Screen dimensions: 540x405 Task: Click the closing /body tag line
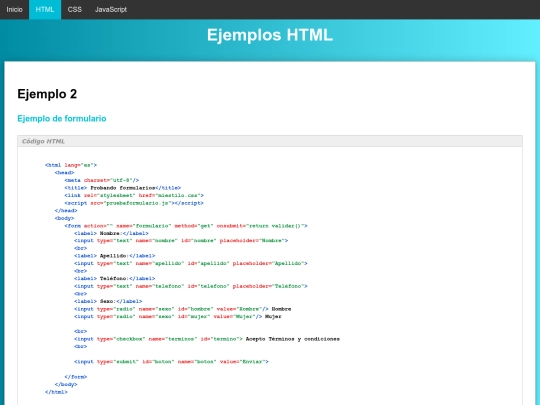66,384
